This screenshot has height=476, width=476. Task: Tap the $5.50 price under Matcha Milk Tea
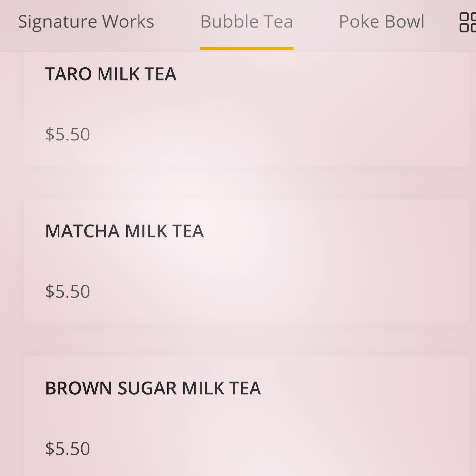point(67,291)
